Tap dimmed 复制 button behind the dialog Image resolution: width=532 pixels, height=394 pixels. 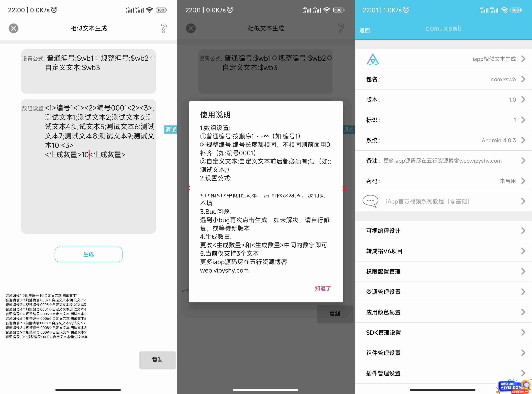(x=335, y=314)
